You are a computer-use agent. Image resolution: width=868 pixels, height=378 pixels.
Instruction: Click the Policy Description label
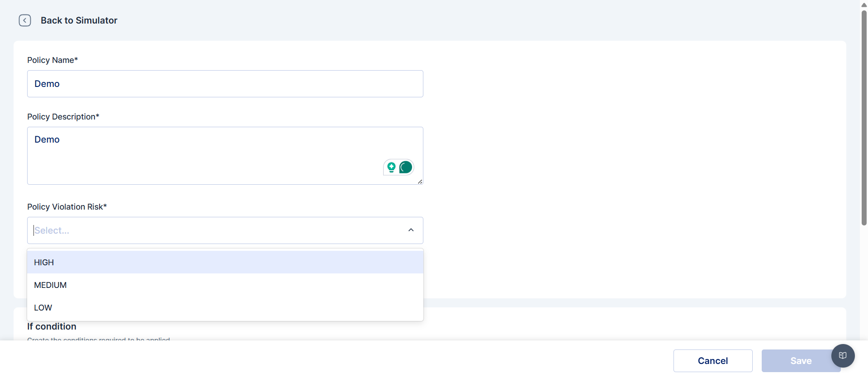[x=63, y=117]
